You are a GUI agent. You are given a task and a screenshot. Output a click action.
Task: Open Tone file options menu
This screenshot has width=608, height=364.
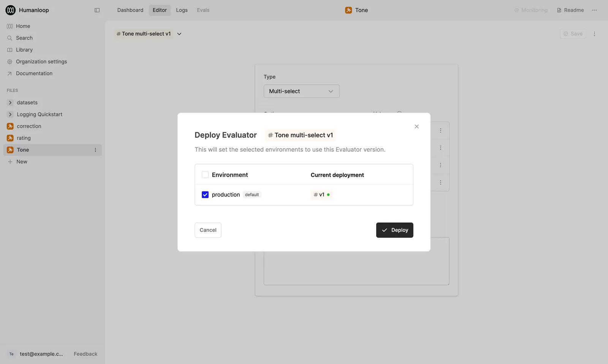pos(95,150)
